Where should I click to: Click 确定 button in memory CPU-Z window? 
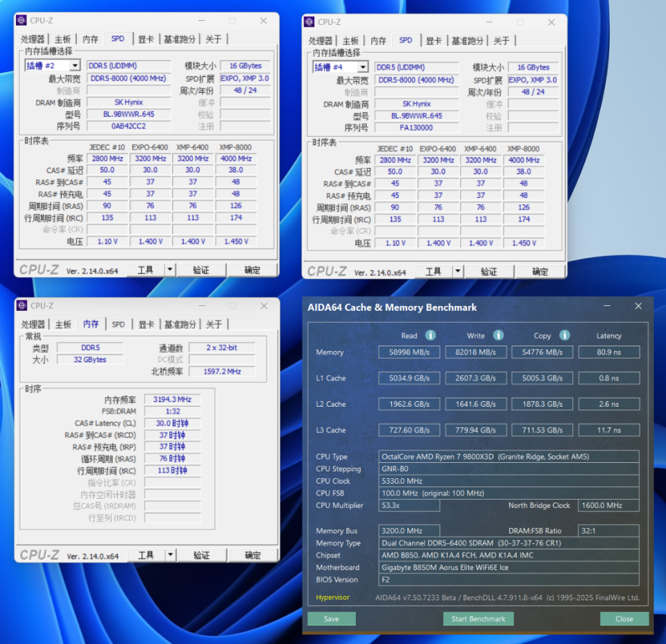253,554
